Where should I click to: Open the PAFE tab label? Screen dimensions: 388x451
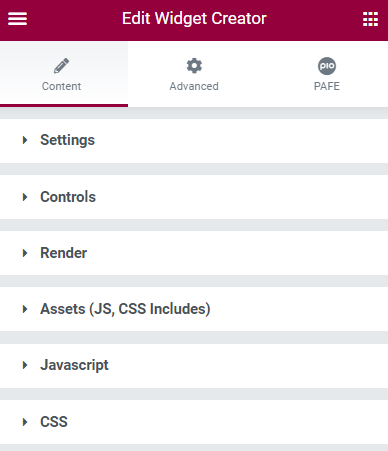pyautogui.click(x=327, y=86)
